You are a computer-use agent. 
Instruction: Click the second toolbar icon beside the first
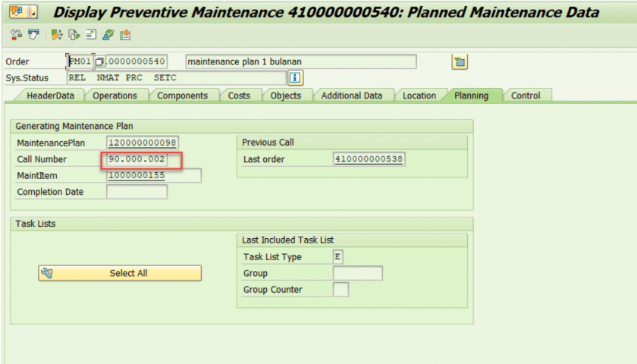(x=33, y=35)
